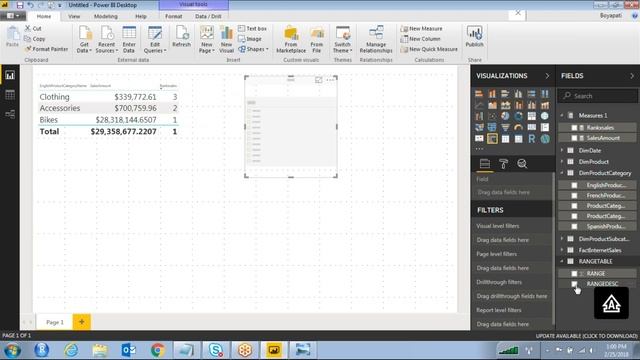This screenshot has height=360, width=640.
Task: Check the RANGE field checkbox
Action: click(574, 273)
